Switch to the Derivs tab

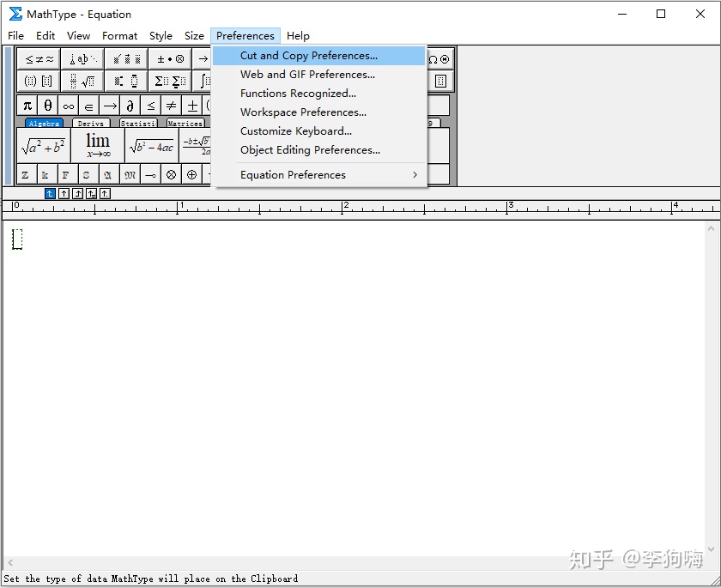pyautogui.click(x=91, y=124)
